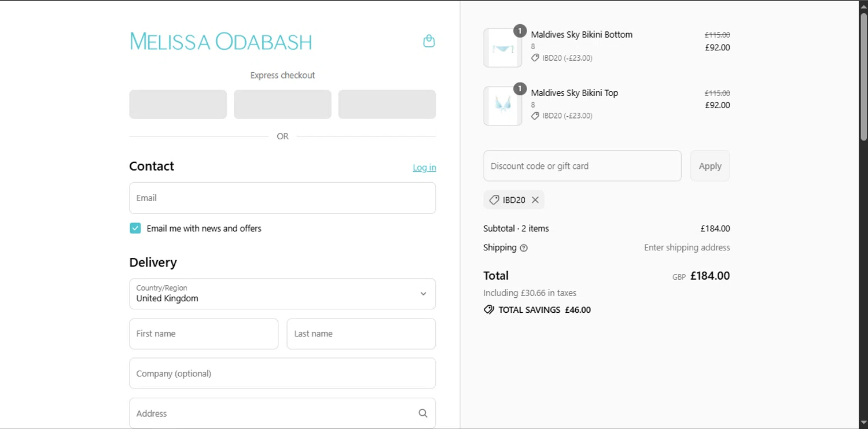Focus the Address input field

[282, 413]
